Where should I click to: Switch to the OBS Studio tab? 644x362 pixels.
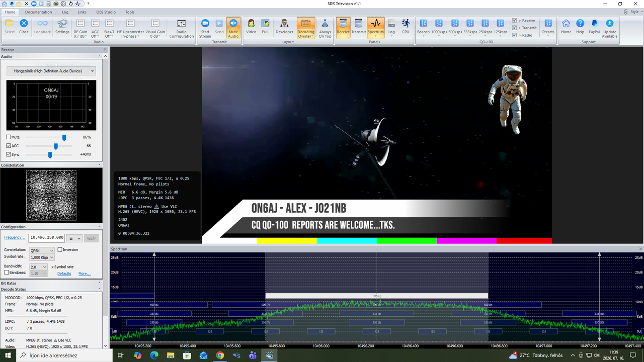point(106,12)
